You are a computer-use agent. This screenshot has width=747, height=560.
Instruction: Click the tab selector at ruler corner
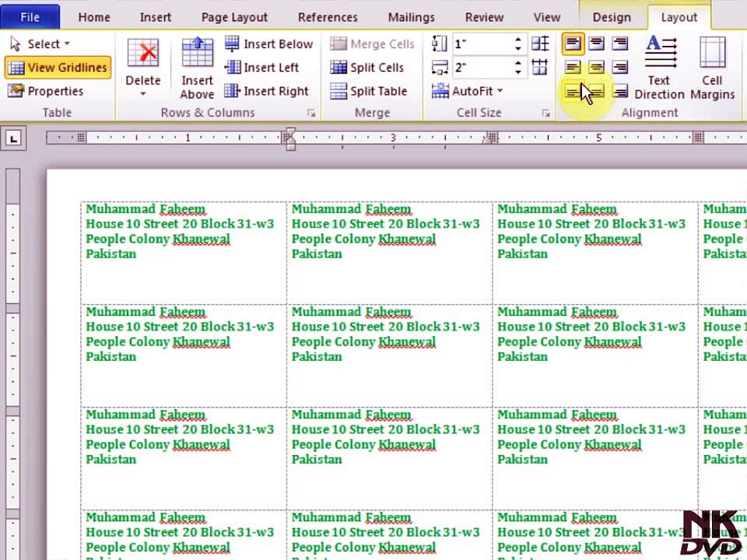tap(13, 138)
